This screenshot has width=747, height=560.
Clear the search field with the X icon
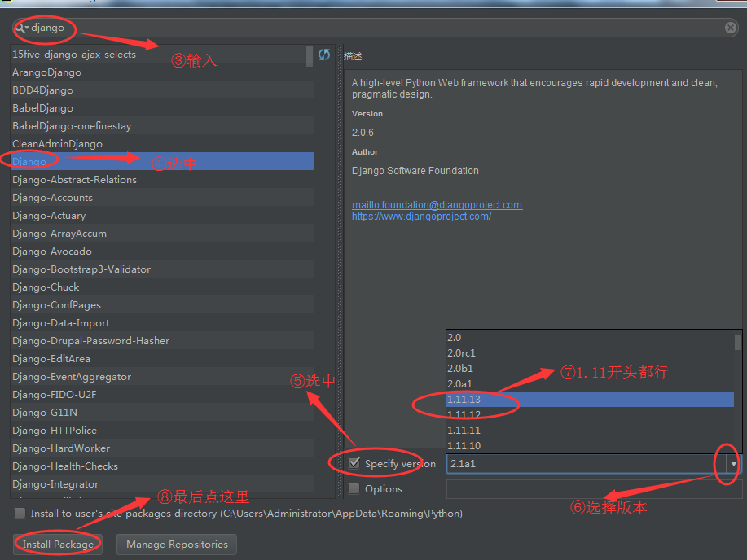pyautogui.click(x=731, y=28)
